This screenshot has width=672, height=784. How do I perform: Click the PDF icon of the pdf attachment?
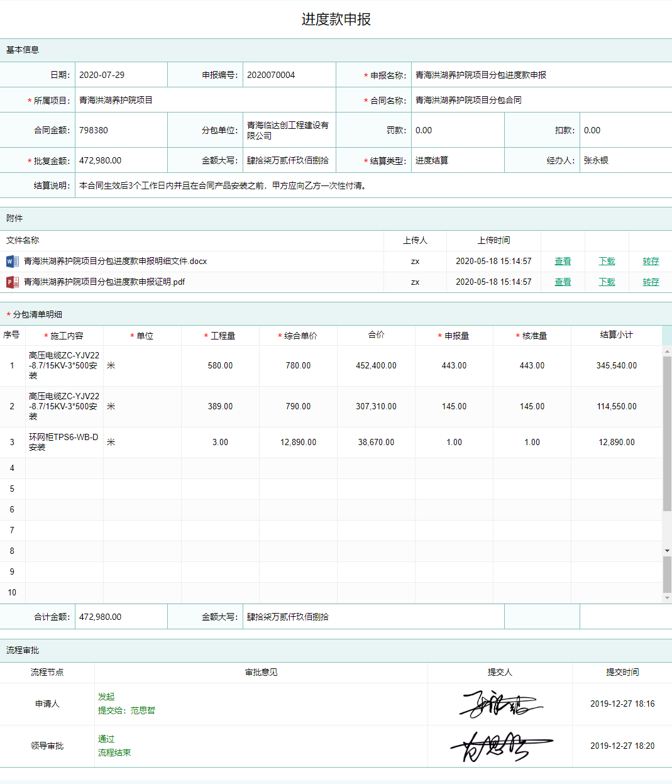click(13, 282)
